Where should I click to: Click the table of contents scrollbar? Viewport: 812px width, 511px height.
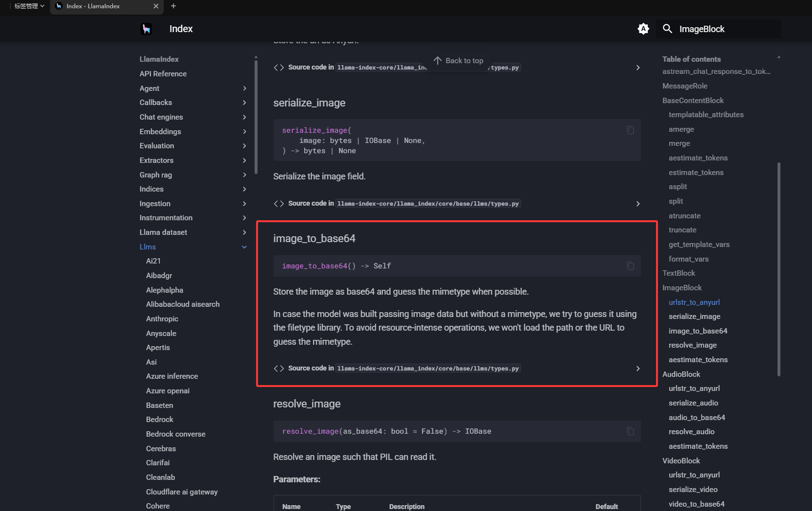[779, 269]
